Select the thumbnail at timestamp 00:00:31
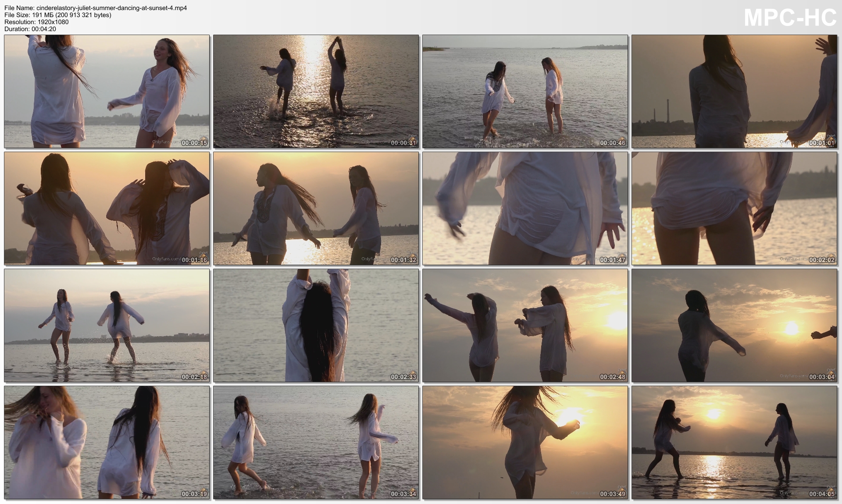 (x=316, y=92)
